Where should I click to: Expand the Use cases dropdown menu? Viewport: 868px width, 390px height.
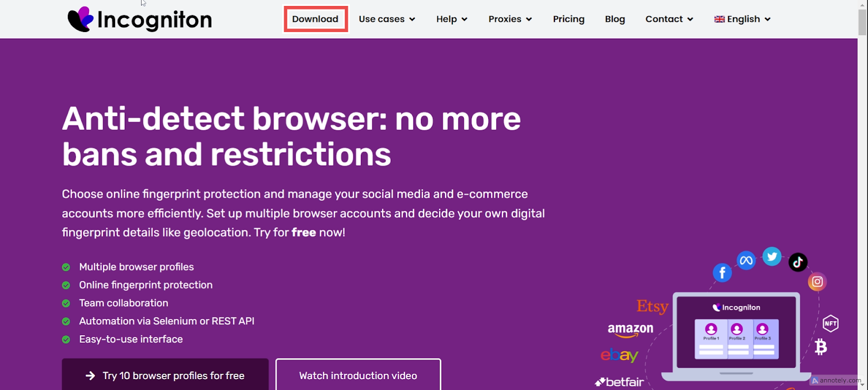point(387,19)
